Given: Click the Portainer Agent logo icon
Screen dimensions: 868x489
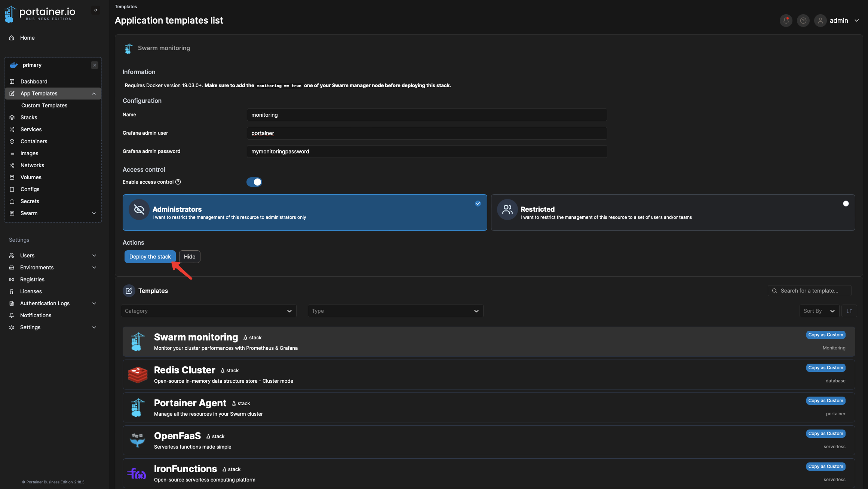Looking at the screenshot, I should (137, 407).
